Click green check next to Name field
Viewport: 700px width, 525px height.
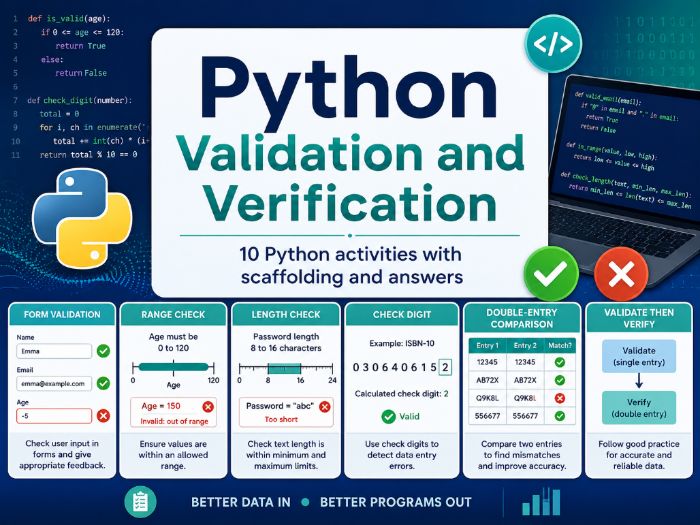pyautogui.click(x=103, y=351)
